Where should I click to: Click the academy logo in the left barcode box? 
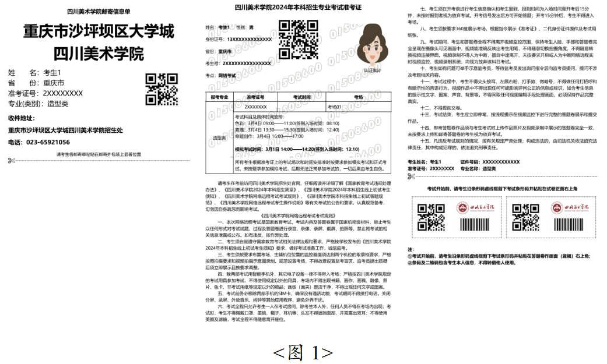(475, 208)
